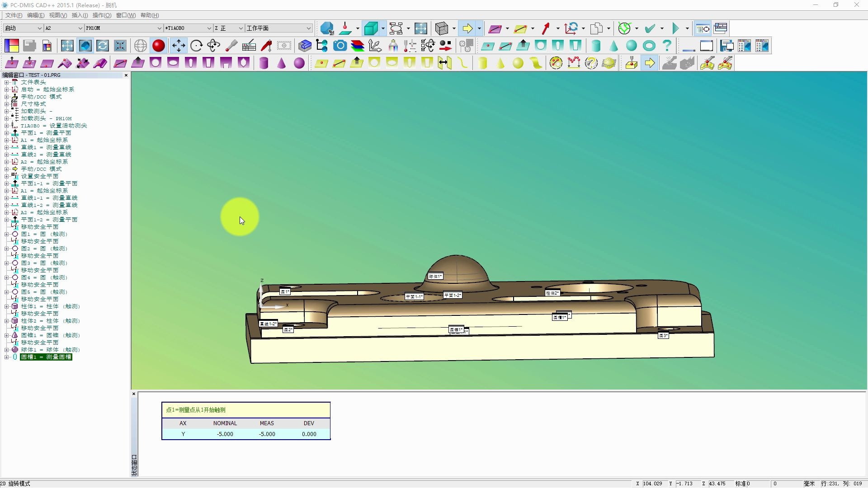868x488 pixels.
Task: Select the rotate 2D circular arrow tool
Action: [x=196, y=46]
